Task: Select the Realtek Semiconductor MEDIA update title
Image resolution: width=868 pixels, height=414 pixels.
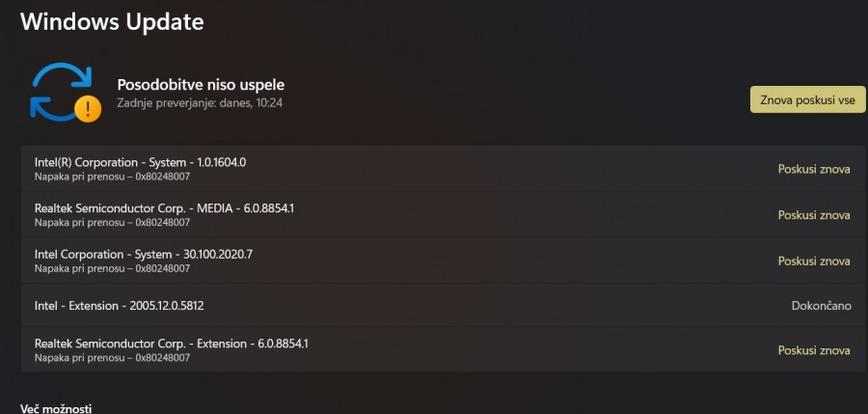Action: (x=163, y=208)
